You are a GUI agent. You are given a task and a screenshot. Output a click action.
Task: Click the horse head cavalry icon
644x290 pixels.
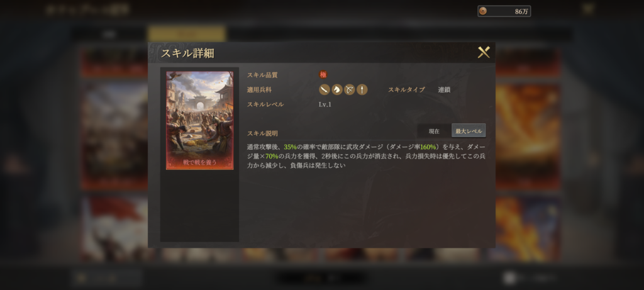[337, 89]
